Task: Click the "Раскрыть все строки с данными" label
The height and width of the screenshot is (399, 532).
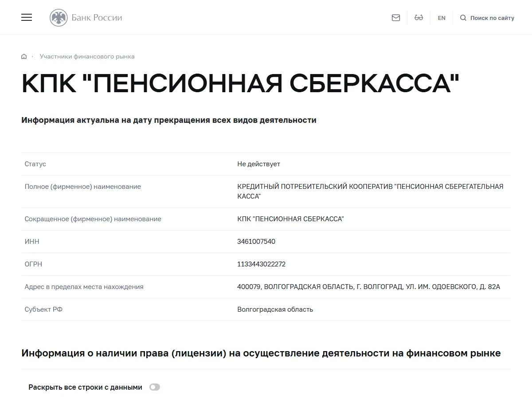Action: point(85,387)
